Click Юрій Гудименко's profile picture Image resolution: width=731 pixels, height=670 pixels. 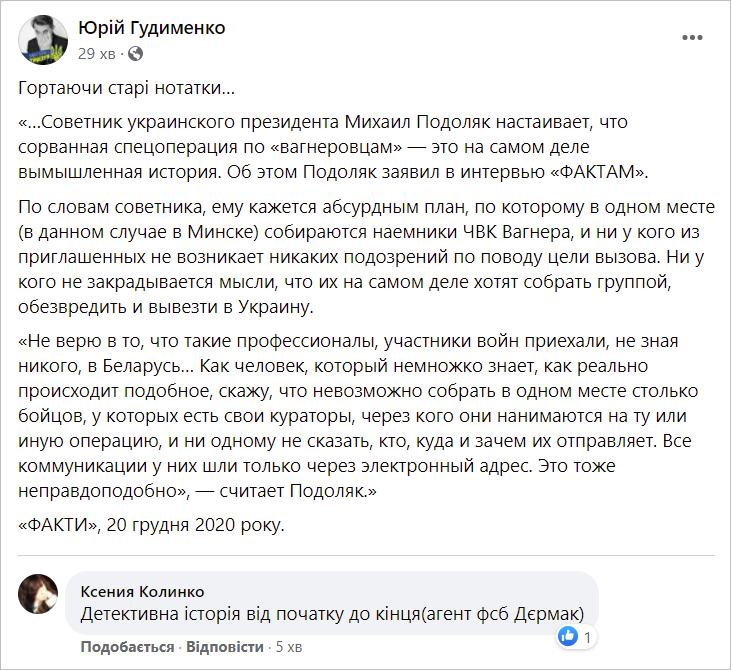click(x=43, y=39)
